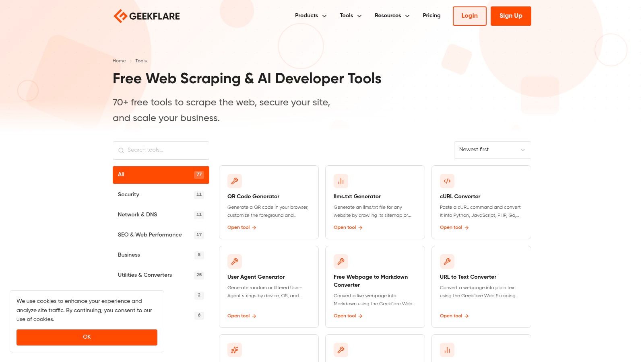Image resolution: width=644 pixels, height=362 pixels.
Task: Click the URL to Text Converter wrench icon
Action: point(447,261)
